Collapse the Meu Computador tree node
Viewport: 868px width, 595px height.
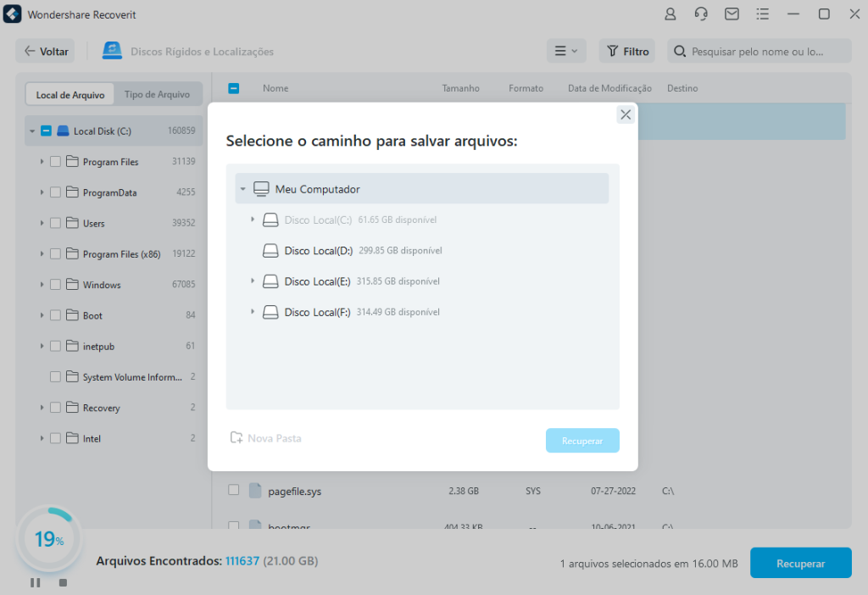[x=243, y=189]
